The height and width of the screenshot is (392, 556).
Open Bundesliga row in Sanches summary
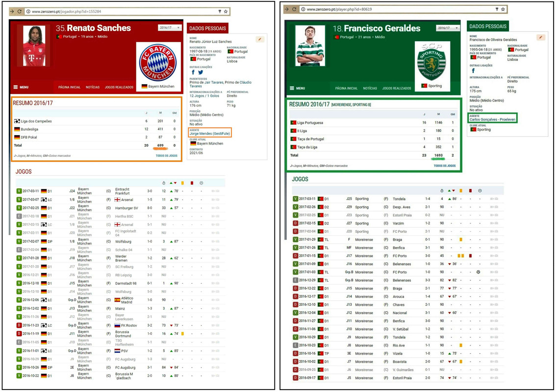tap(96, 129)
